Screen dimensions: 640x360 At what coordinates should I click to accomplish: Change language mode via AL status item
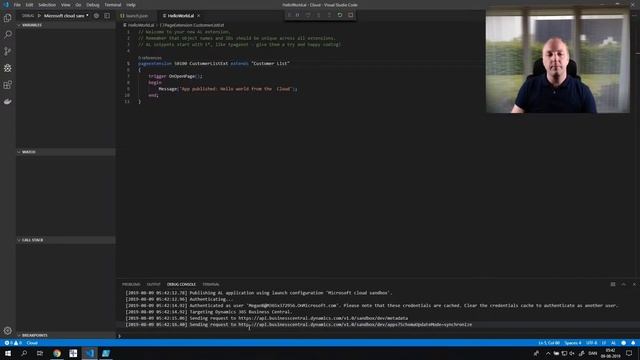(x=613, y=343)
